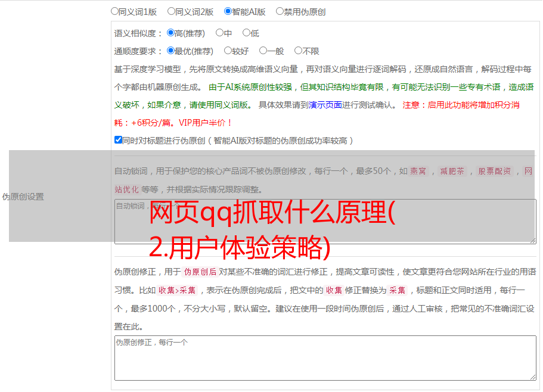The height and width of the screenshot is (392, 543).
Task: Set 通顺度要求 to 不限
Action: (x=298, y=51)
